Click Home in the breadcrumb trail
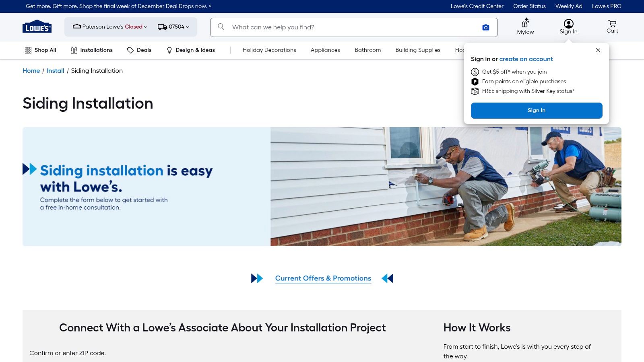 31,70
